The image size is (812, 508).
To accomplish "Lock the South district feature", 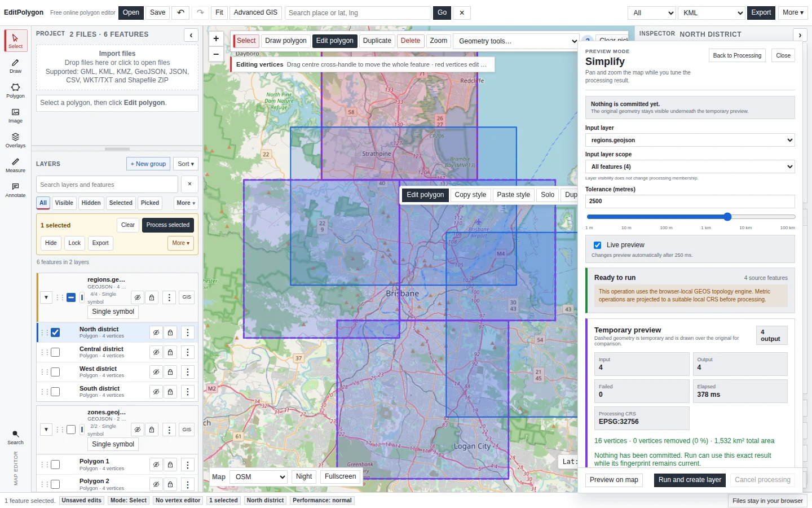I will 170,392.
